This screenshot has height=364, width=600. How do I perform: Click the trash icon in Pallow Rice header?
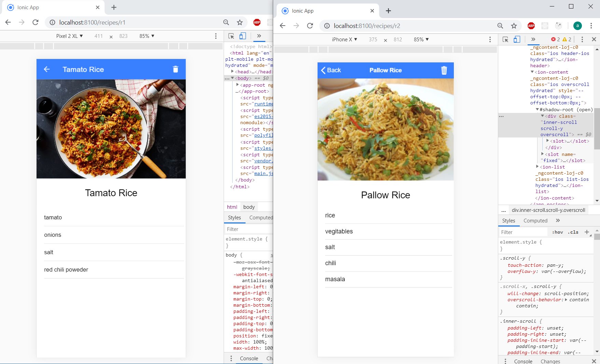tap(444, 70)
